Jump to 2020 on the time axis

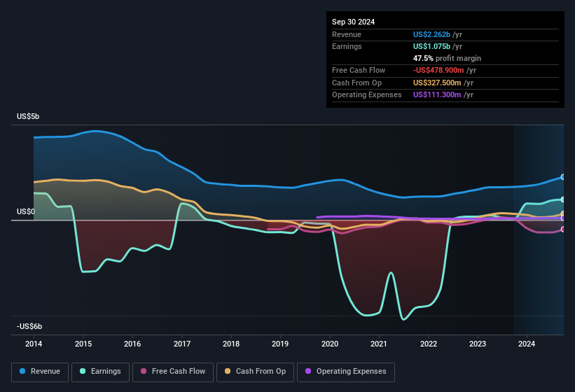tap(330, 344)
